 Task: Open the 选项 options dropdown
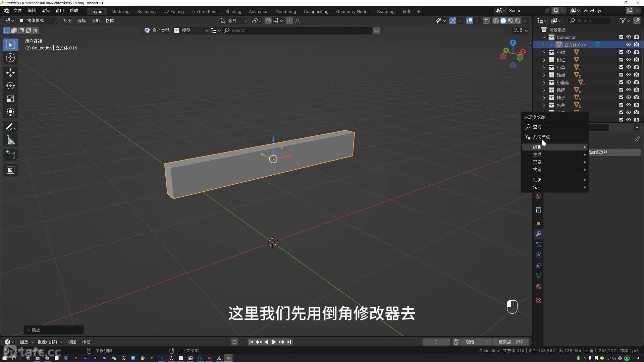(x=521, y=31)
